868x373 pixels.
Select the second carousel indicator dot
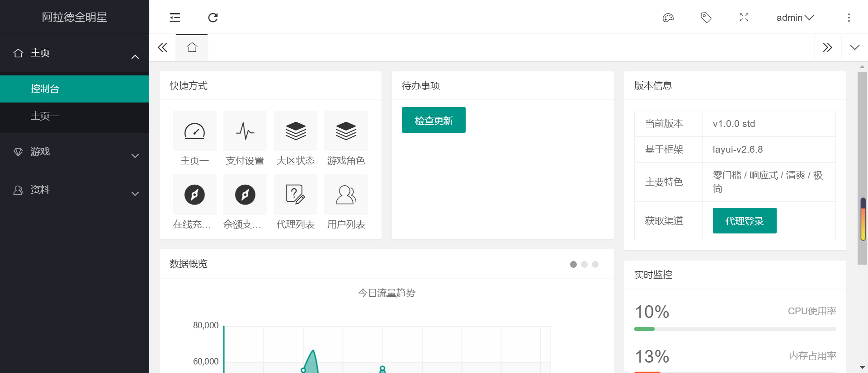click(x=584, y=265)
